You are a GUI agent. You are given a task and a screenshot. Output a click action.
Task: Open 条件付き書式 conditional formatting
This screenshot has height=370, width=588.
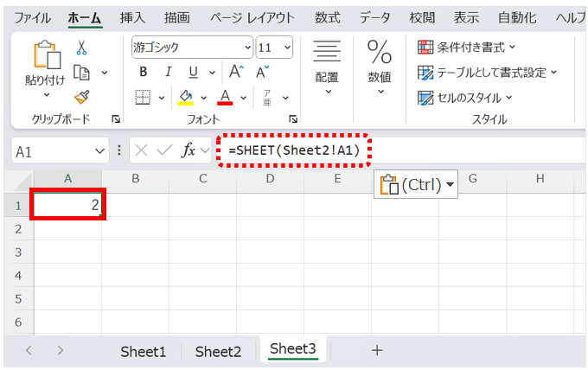(x=466, y=48)
